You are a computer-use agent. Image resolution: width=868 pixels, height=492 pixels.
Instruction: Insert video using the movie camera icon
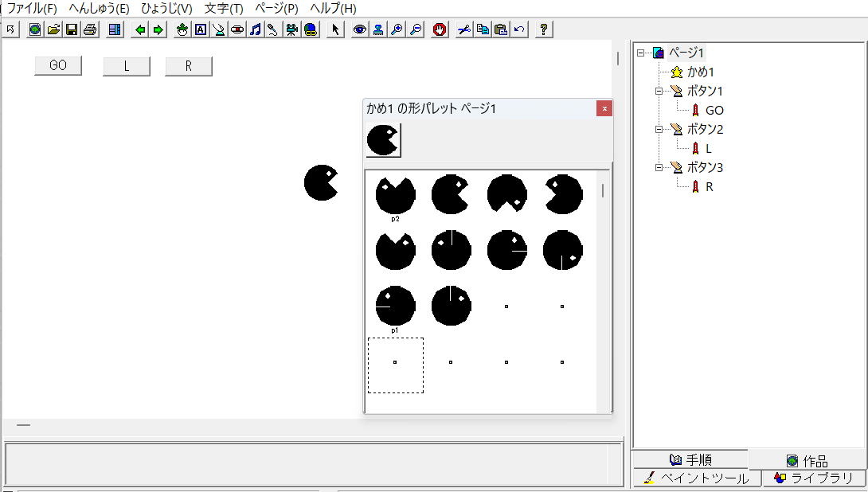tap(292, 29)
